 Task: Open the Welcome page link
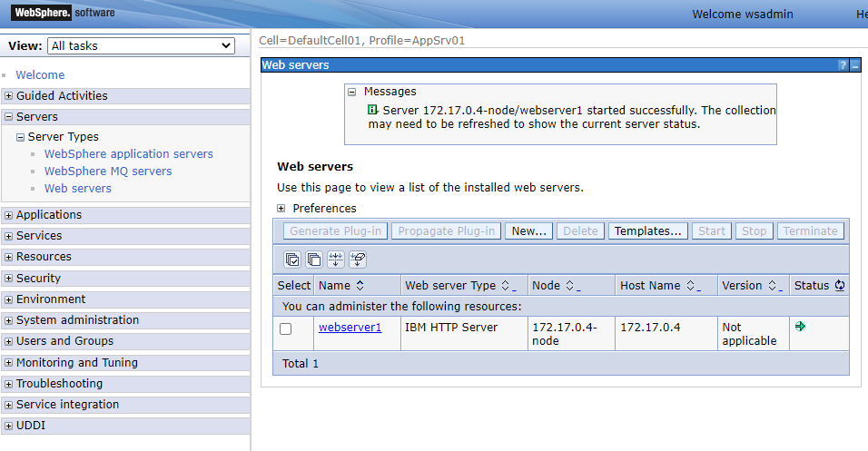pos(40,74)
